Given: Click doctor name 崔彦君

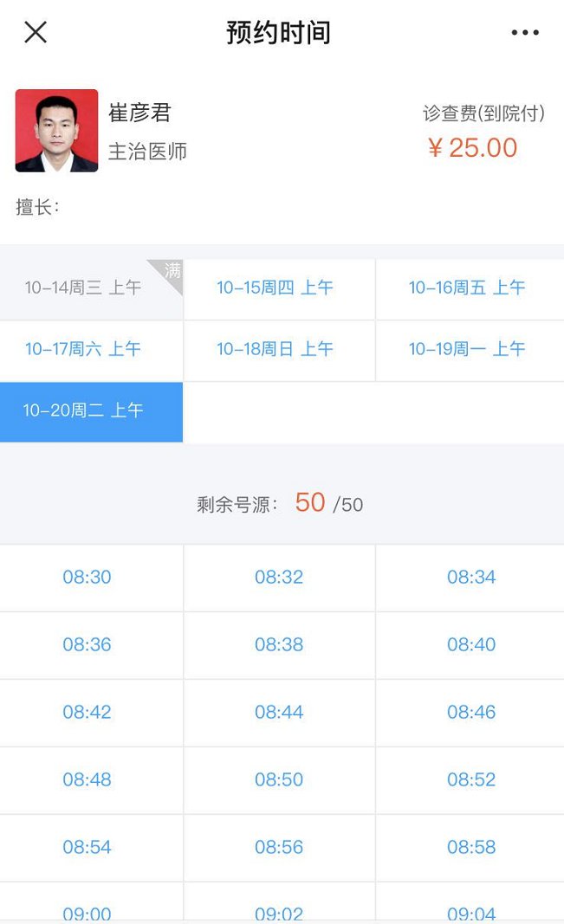Looking at the screenshot, I should coord(140,113).
